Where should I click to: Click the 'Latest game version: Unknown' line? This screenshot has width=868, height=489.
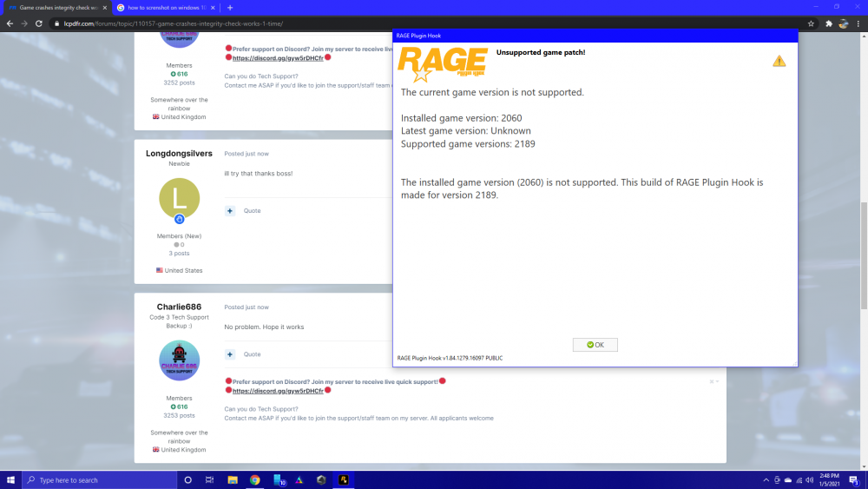point(465,130)
